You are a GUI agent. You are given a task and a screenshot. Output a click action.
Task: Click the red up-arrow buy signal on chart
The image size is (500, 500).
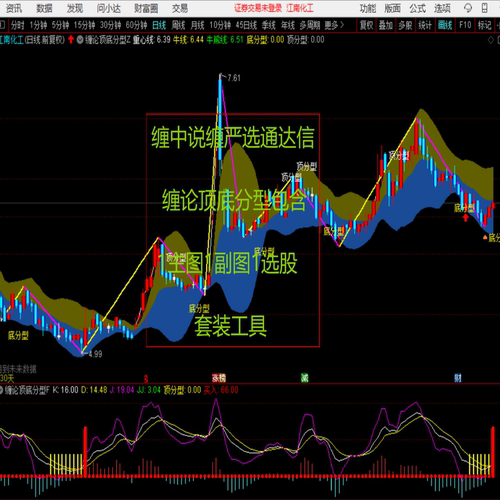pyautogui.click(x=466, y=218)
